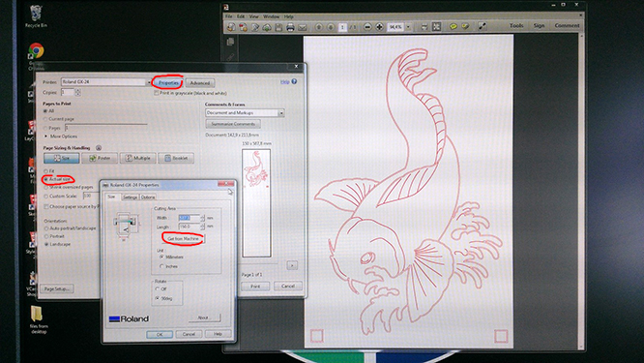Open the Comments & Forms dropdown
Screen dimensions: 644x363
pos(281,112)
